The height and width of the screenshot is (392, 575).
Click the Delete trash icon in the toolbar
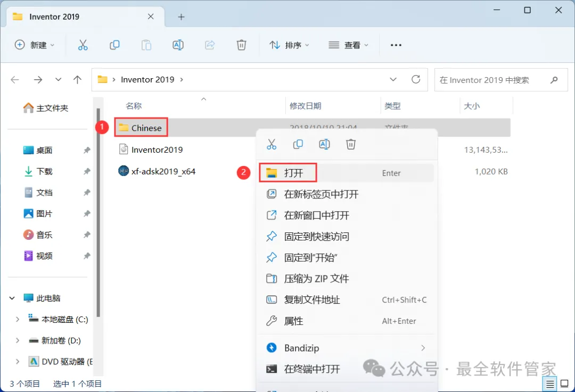(x=241, y=45)
